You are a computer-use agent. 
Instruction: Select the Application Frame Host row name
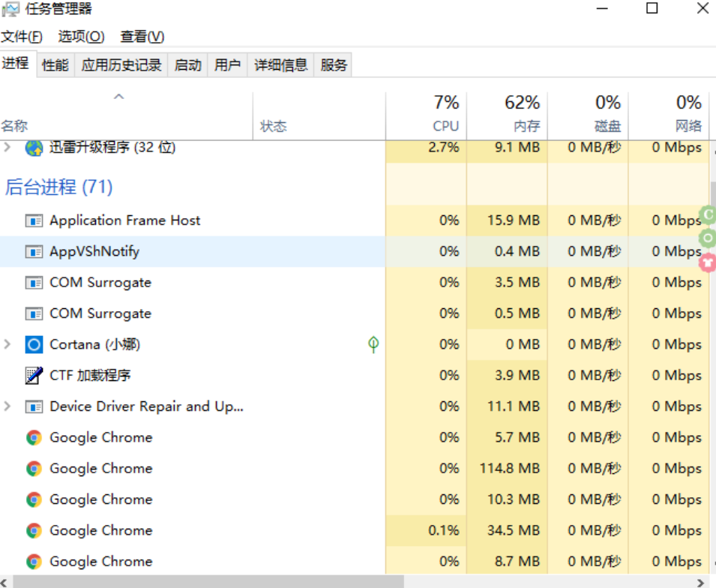pos(124,220)
